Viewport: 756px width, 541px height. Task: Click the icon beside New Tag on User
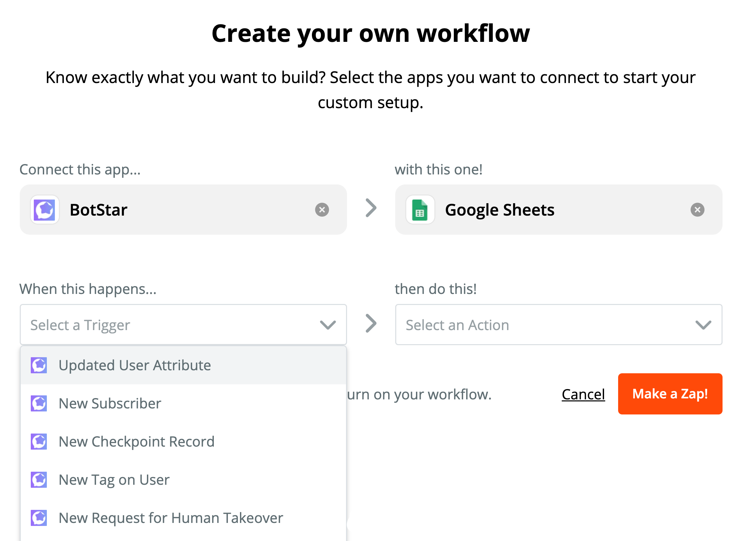(x=39, y=480)
